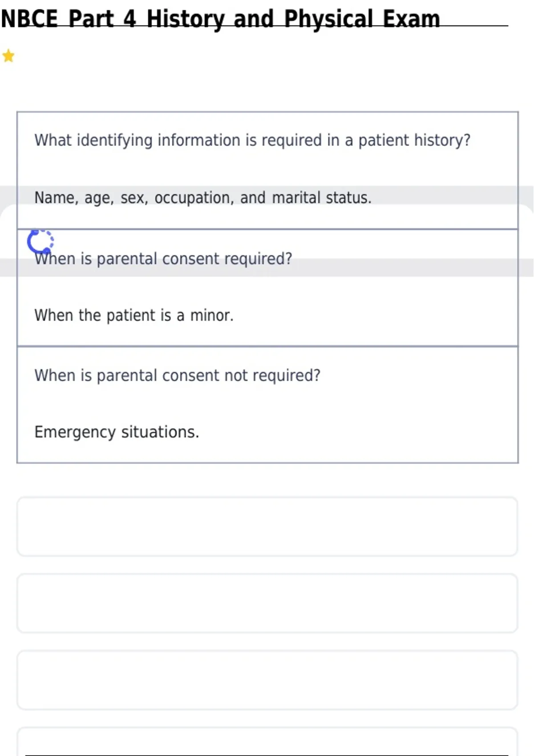
Task: Click the third empty placeholder card
Action: pos(267,680)
